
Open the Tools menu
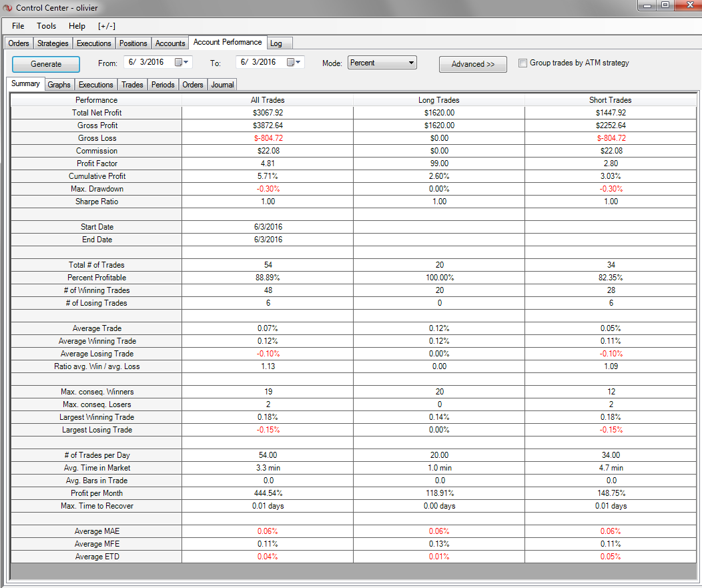coord(47,26)
